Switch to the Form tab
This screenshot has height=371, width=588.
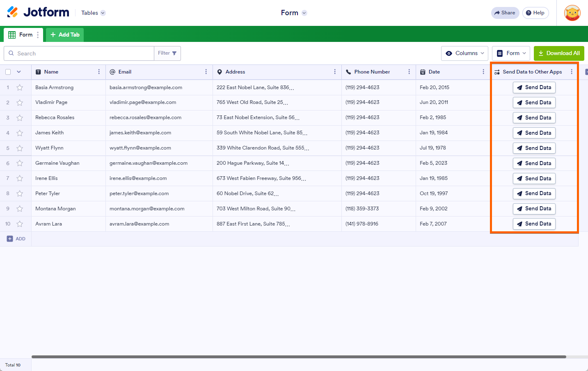(x=21, y=35)
